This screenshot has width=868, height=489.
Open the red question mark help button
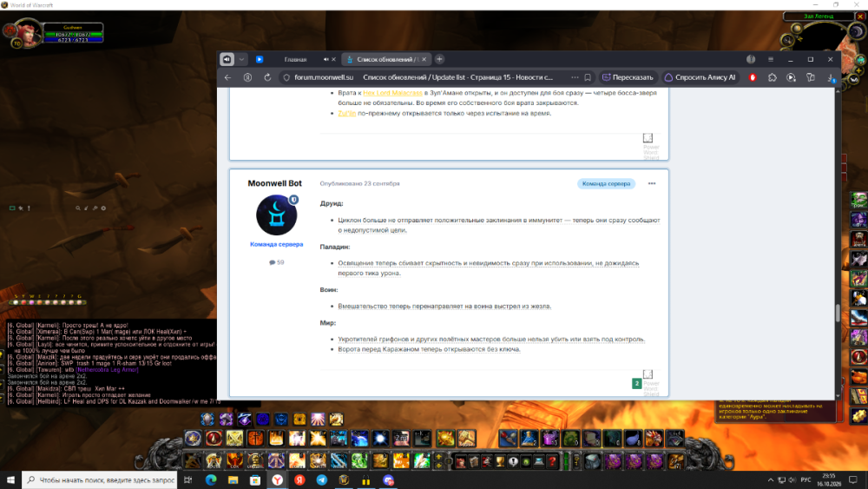point(552,461)
